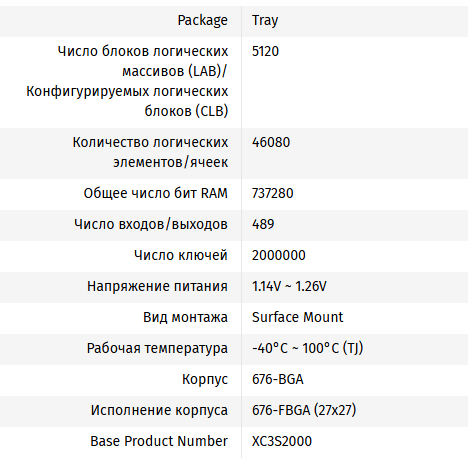Click the Число входов/выходов label

(x=151, y=224)
